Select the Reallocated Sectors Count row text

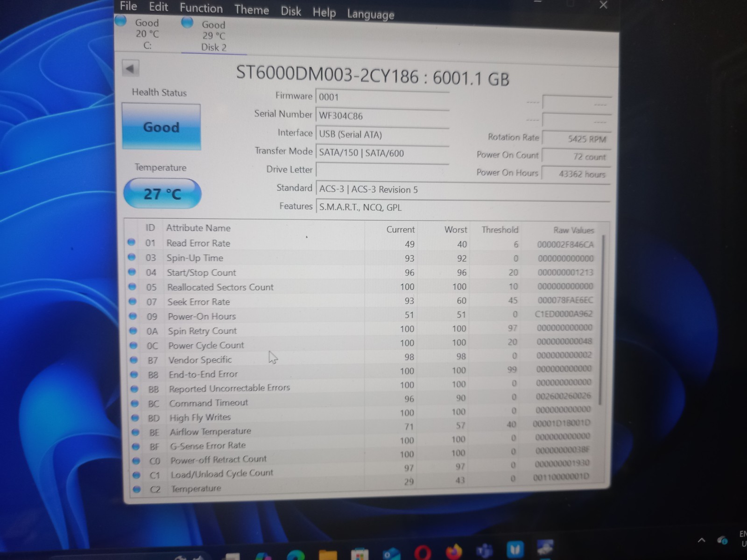pyautogui.click(x=220, y=287)
